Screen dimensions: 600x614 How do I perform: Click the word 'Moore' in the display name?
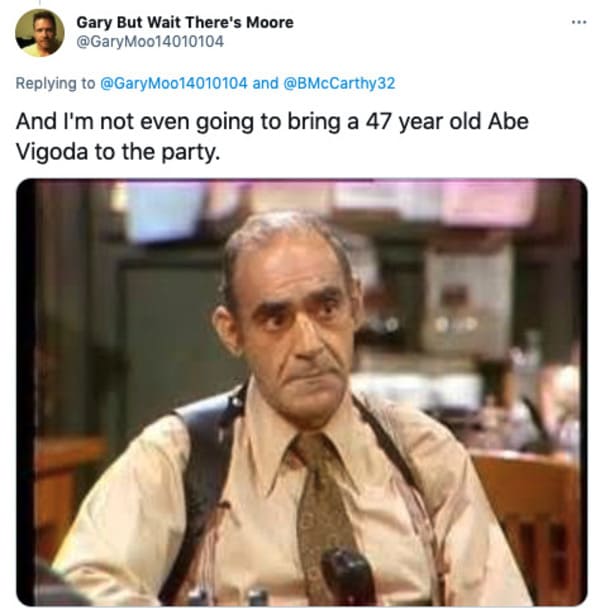(x=270, y=22)
